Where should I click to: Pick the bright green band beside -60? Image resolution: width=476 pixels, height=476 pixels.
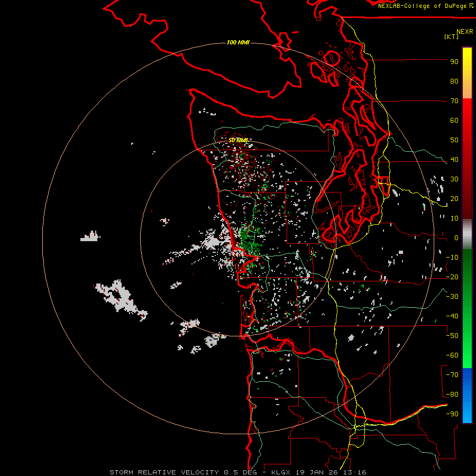pos(467,355)
